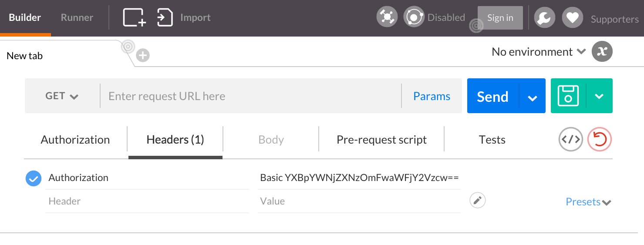Switch to the Tests tab
The height and width of the screenshot is (245, 644).
point(492,140)
